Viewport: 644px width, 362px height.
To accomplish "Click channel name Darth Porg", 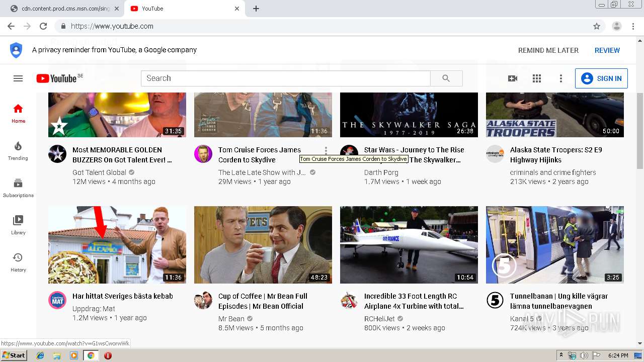I will tap(381, 172).
